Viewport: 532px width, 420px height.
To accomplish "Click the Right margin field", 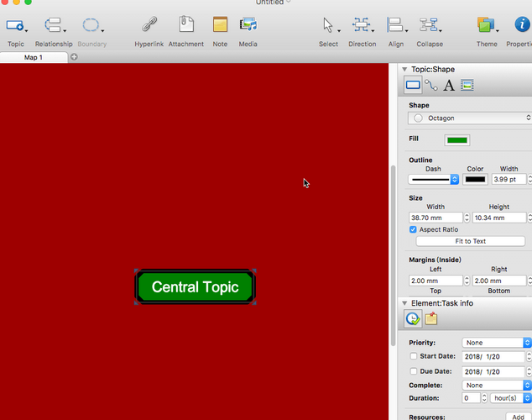I will point(499,281).
